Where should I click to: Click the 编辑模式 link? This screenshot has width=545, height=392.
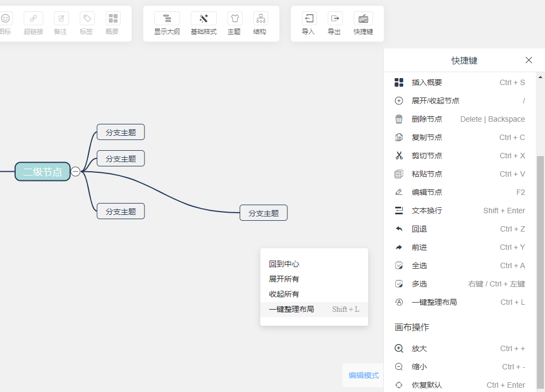[363, 375]
